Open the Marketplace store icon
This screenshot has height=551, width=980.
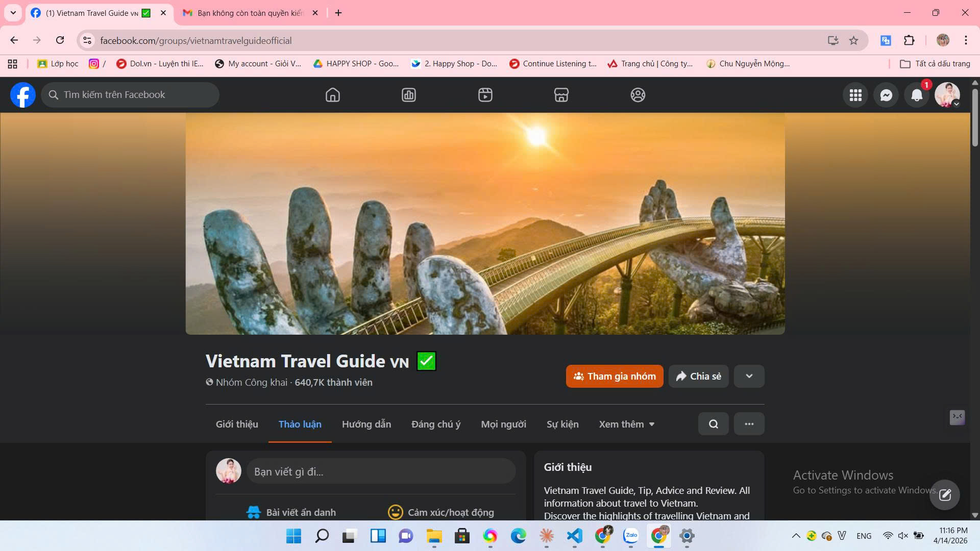click(561, 95)
